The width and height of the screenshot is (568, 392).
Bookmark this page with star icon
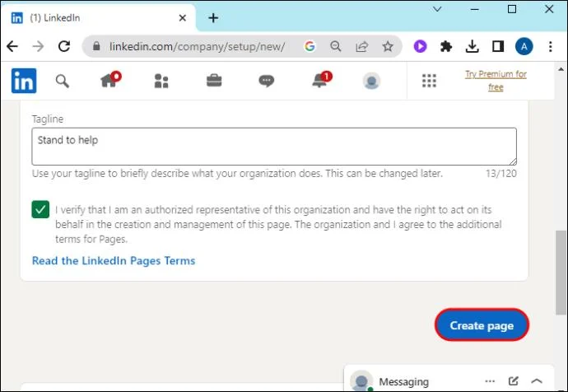pyautogui.click(x=388, y=46)
